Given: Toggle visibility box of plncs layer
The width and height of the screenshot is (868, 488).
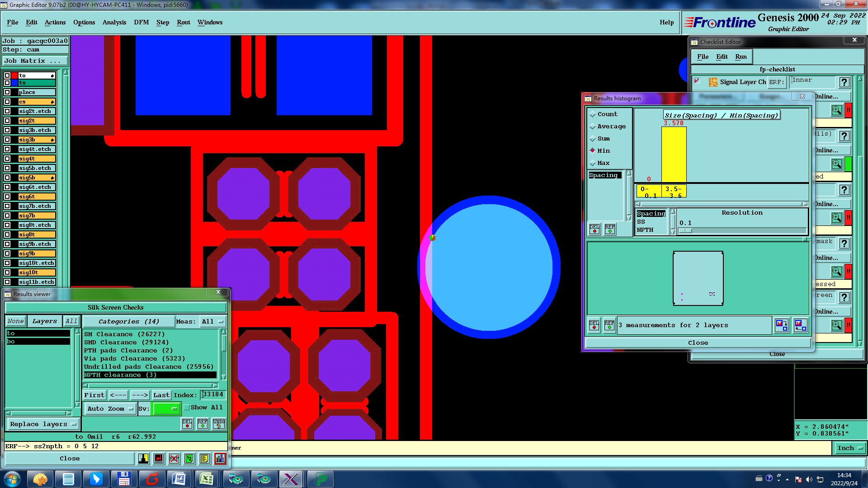Looking at the screenshot, I should click(7, 92).
